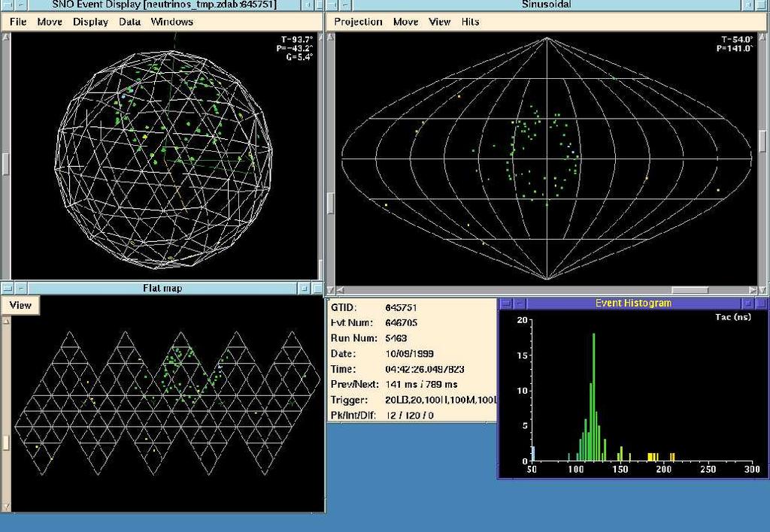
Task: Maximize the SNO Event Display window
Action: [x=319, y=5]
